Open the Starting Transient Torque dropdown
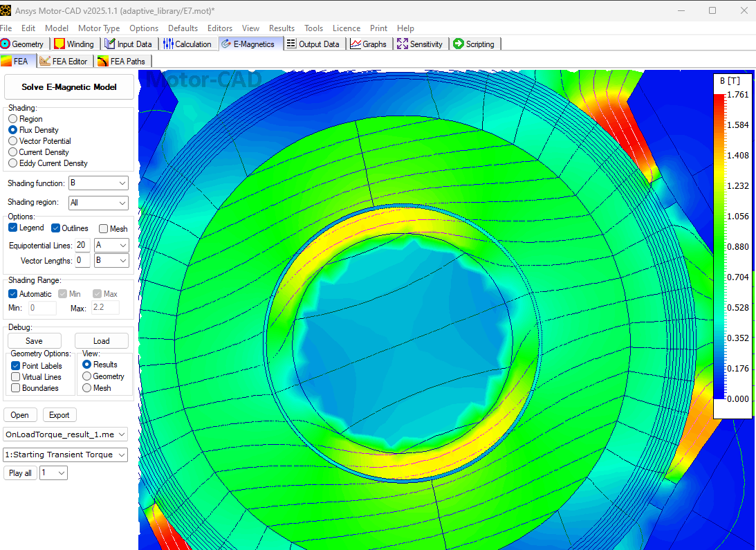The height and width of the screenshot is (550, 756). pos(66,455)
